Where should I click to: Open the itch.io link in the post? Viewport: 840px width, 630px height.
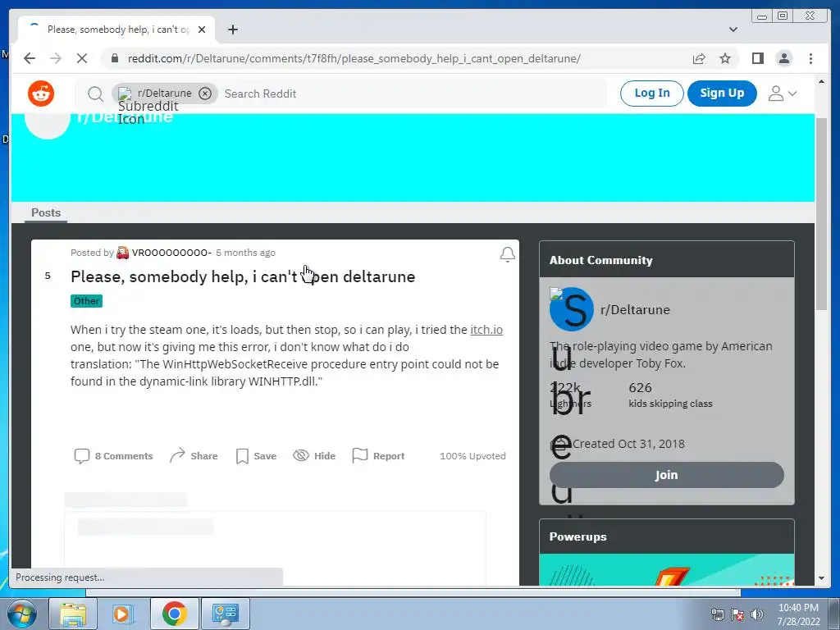pos(486,330)
